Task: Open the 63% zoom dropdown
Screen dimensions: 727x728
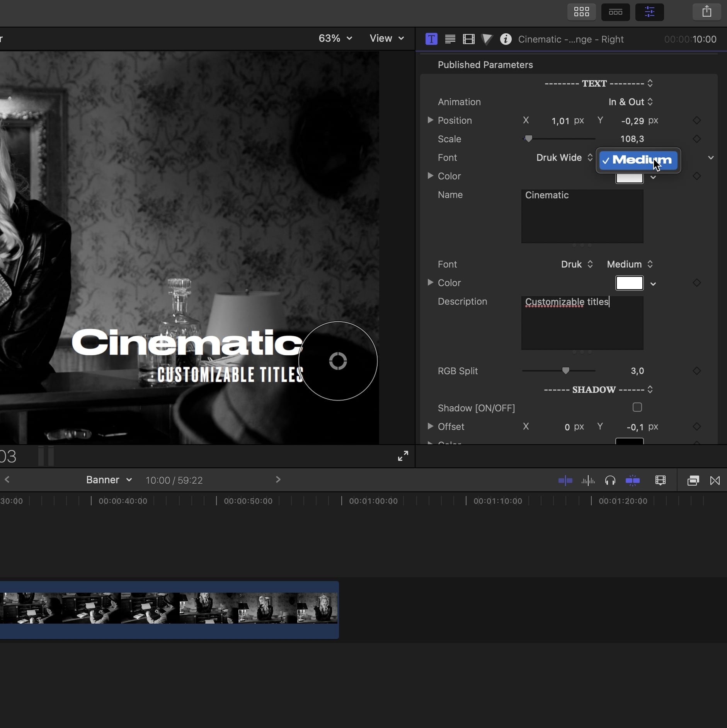Action: click(335, 38)
